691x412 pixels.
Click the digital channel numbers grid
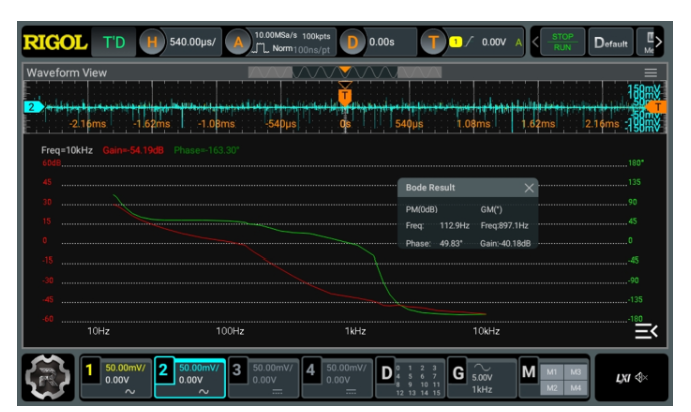pyautogui.click(x=418, y=380)
